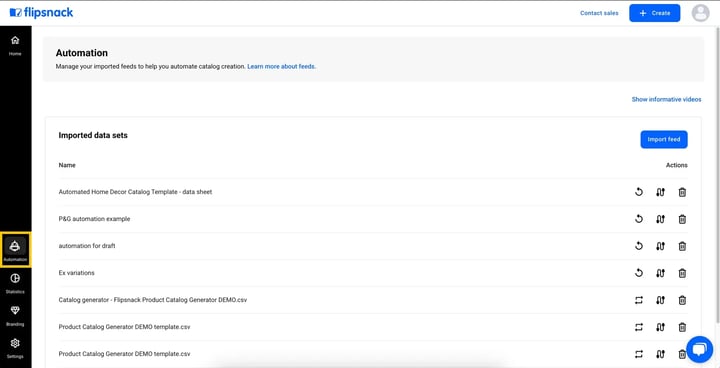Select Catalog generator - Flipsnack Product Catalog name
Screen dimensions: 720x368
pyautogui.click(x=153, y=300)
